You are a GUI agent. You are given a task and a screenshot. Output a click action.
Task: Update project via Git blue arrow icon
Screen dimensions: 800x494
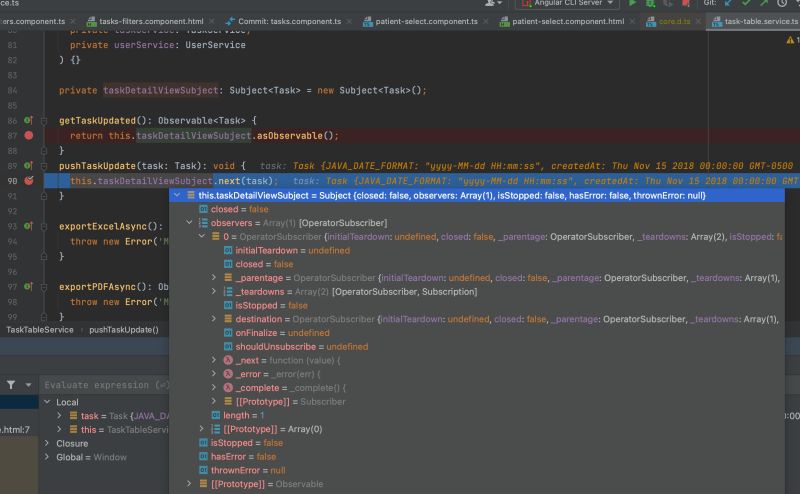click(x=728, y=3)
